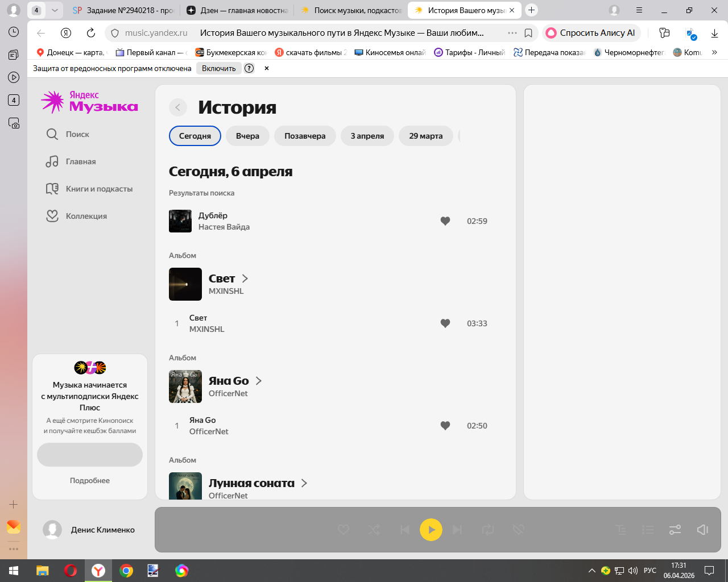Like the current track in player bar
The height and width of the screenshot is (582, 728).
[x=344, y=530]
